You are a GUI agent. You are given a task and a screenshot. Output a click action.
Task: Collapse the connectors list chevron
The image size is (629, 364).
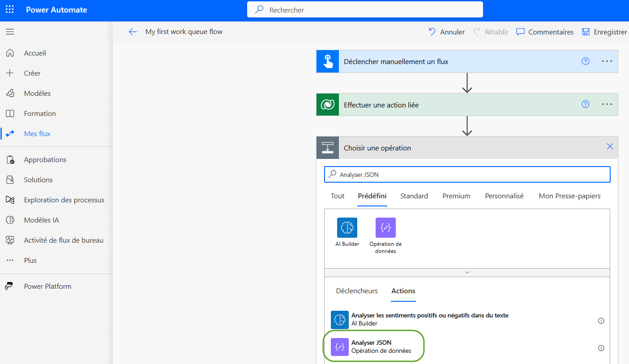[467, 272]
